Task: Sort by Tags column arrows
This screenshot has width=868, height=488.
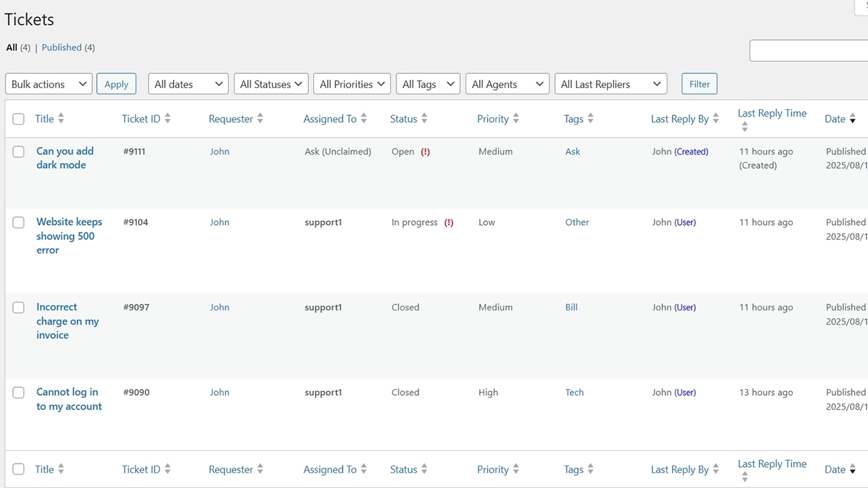Action: tap(590, 119)
